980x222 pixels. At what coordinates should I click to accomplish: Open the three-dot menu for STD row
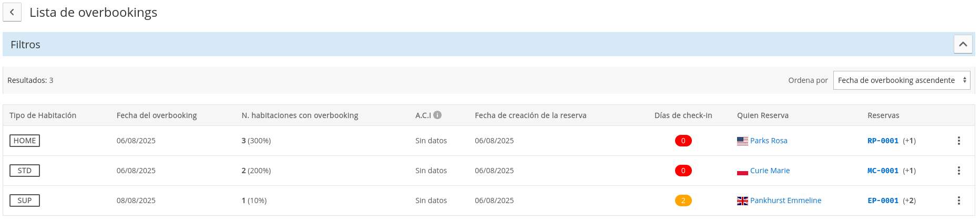tap(958, 171)
